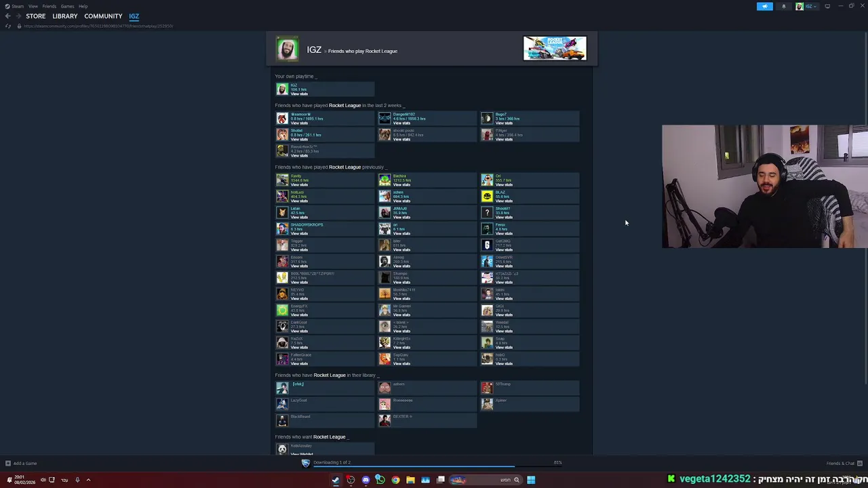Open the View menu
The image size is (868, 488).
(x=33, y=6)
